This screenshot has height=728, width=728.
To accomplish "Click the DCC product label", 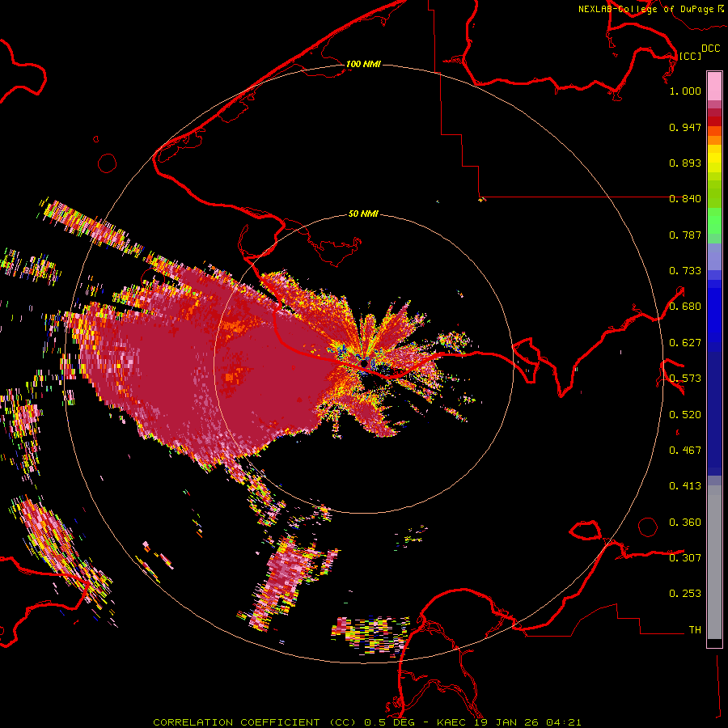I will [x=710, y=48].
